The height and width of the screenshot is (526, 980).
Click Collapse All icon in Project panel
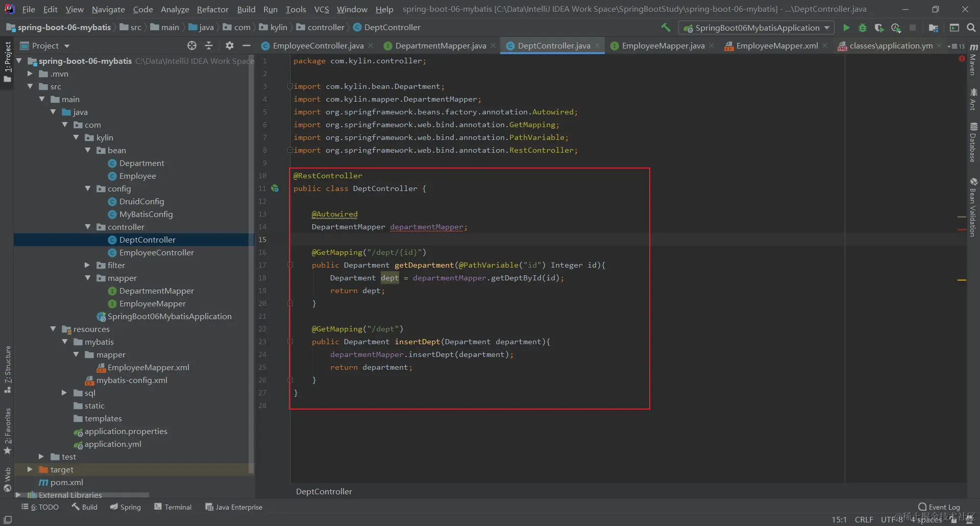point(209,45)
